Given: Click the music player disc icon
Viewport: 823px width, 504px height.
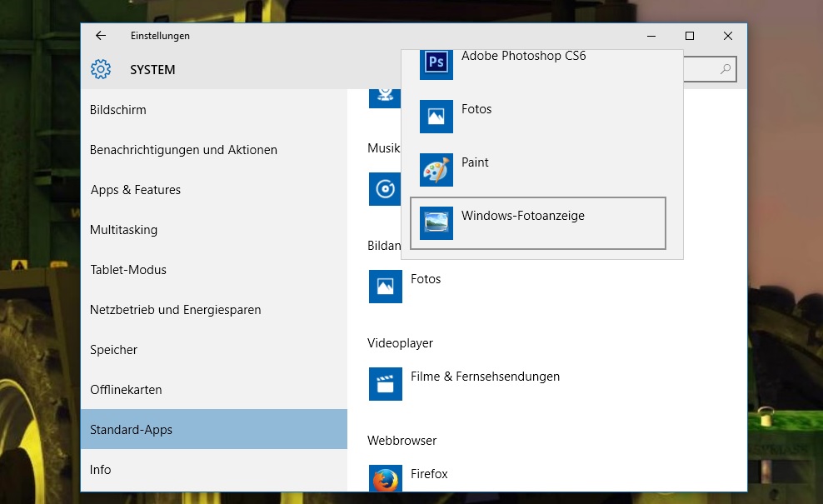Looking at the screenshot, I should (x=384, y=189).
